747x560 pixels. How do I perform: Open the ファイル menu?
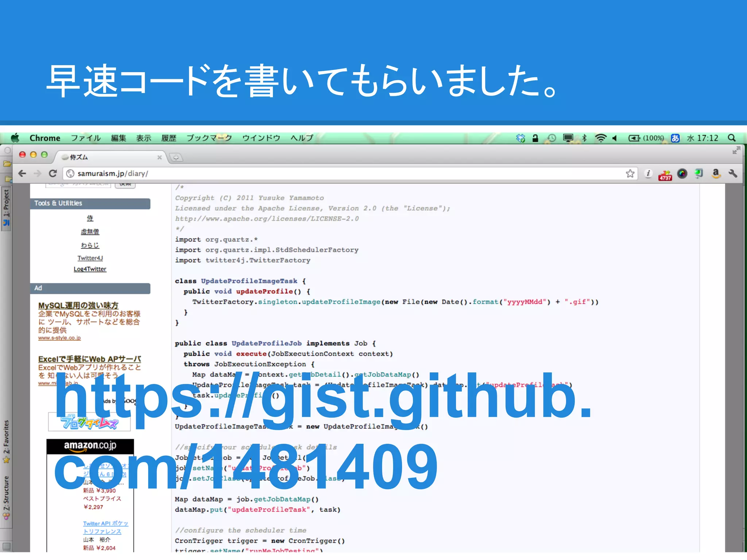click(x=86, y=138)
